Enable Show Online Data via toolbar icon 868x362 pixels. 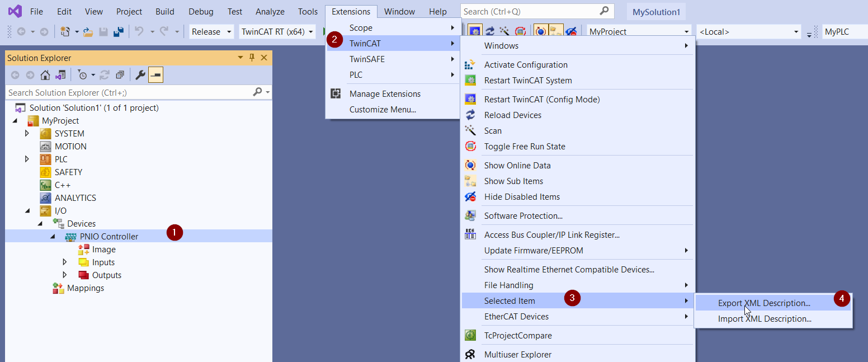pos(540,31)
